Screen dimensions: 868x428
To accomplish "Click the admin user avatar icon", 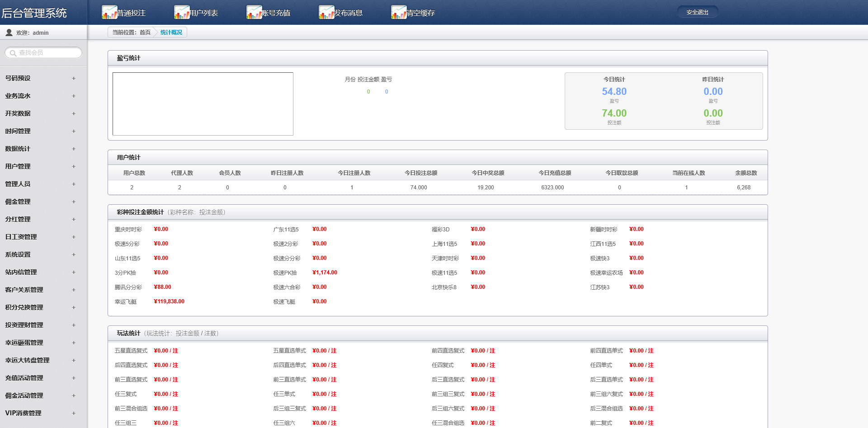I will pyautogui.click(x=9, y=33).
